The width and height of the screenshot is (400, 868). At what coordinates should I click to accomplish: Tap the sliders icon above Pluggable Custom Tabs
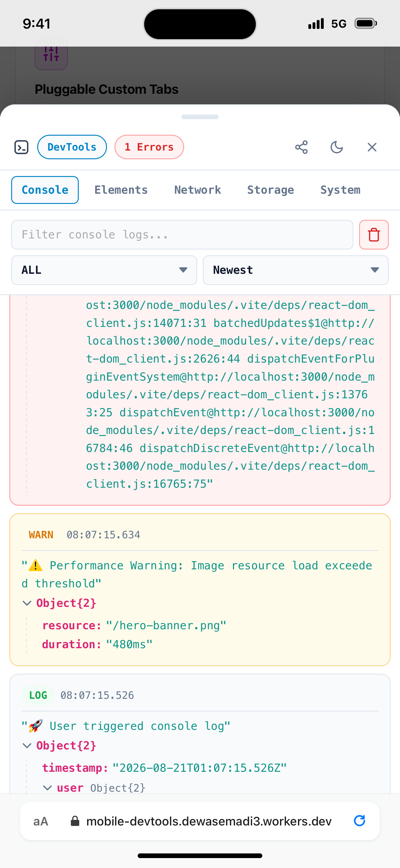pyautogui.click(x=51, y=54)
